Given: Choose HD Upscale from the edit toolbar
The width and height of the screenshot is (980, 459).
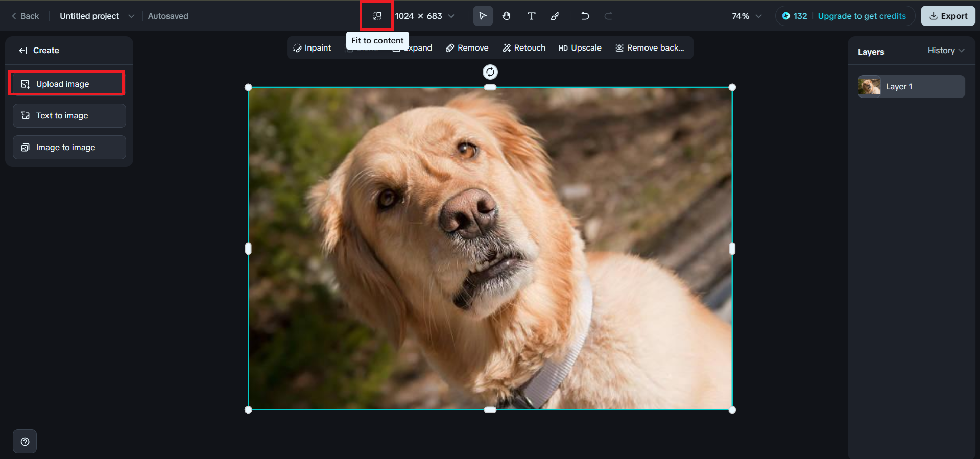Looking at the screenshot, I should [x=580, y=47].
